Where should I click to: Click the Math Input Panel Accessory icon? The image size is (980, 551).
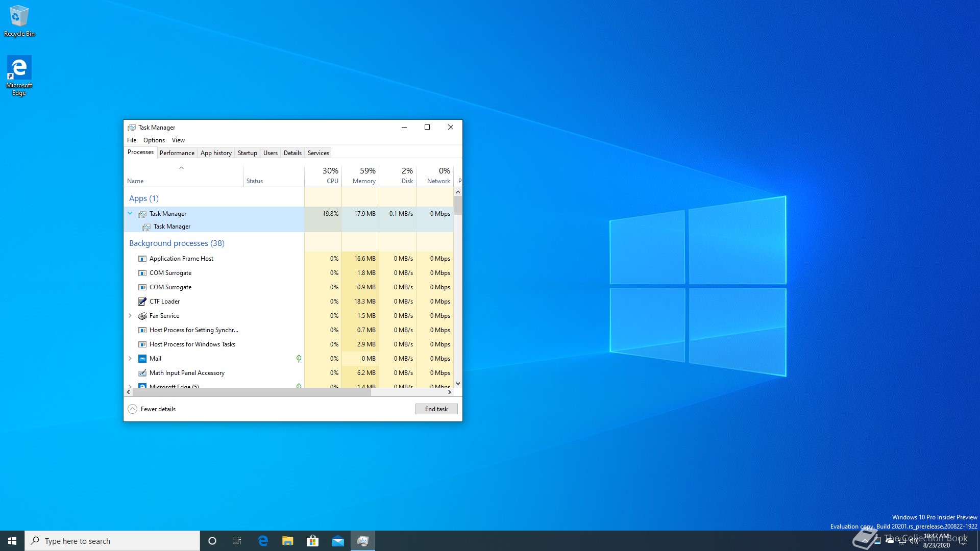coord(142,373)
